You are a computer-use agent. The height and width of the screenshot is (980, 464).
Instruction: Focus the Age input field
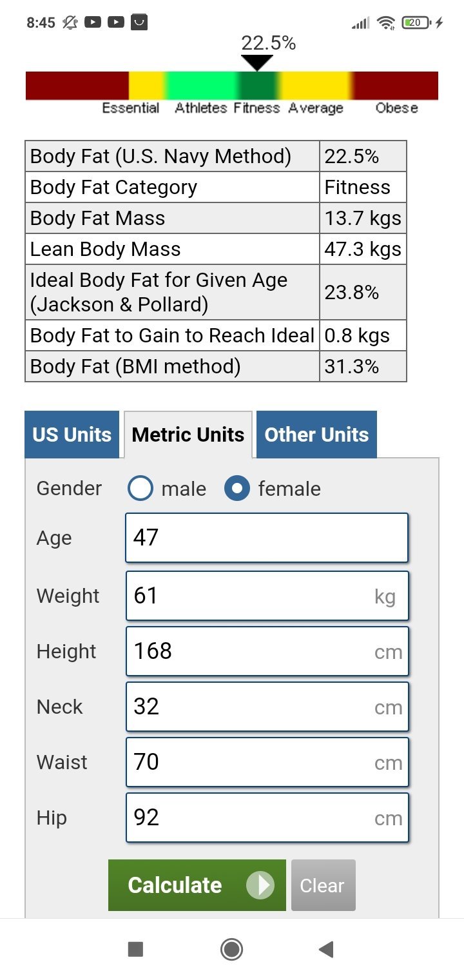(x=267, y=538)
